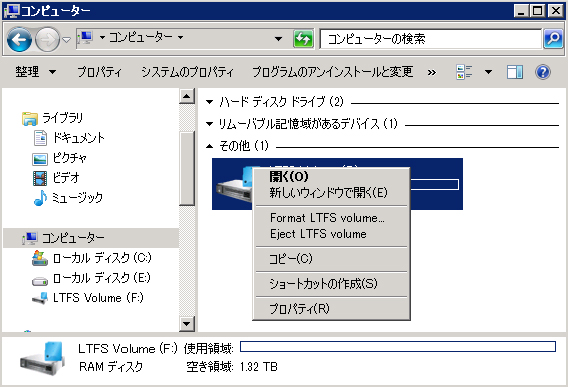
Task: Click プログラムのアンインストールと変更 button
Action: 332,72
